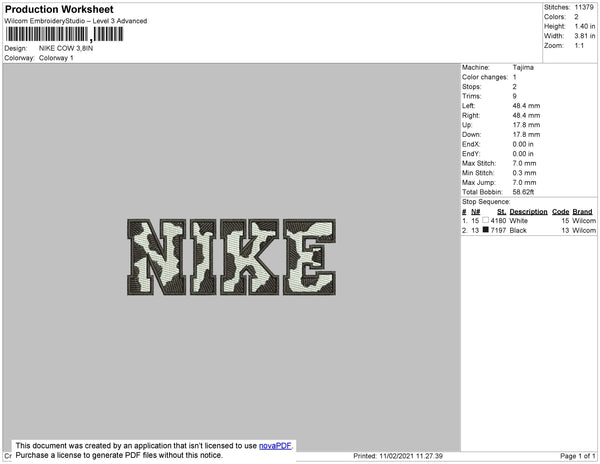
Task: Click the 'Production Worksheet' heading
Action: (x=59, y=10)
